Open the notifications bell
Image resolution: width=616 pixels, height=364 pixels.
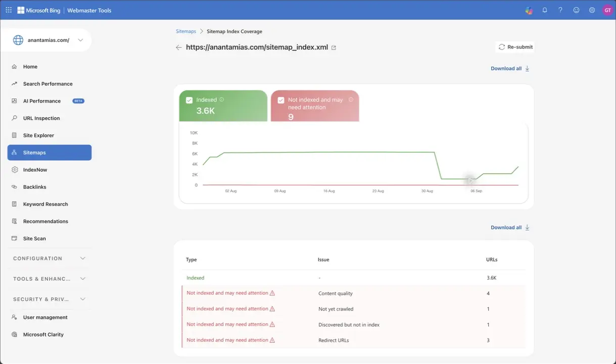click(x=545, y=10)
